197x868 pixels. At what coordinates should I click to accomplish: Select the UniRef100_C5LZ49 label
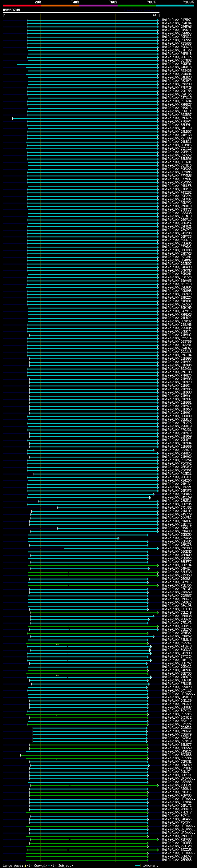click(177, 612)
